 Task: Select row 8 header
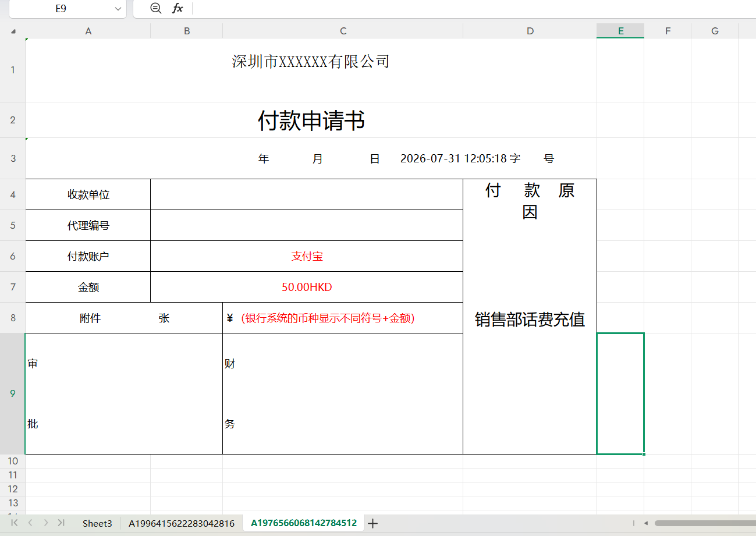13,318
